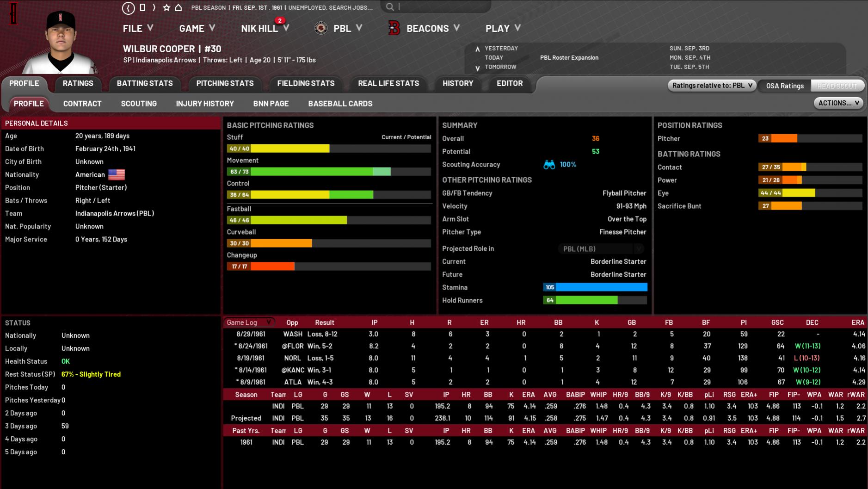Open the Ratings relative to PBL dropdown
The height and width of the screenshot is (489, 868).
(x=712, y=86)
